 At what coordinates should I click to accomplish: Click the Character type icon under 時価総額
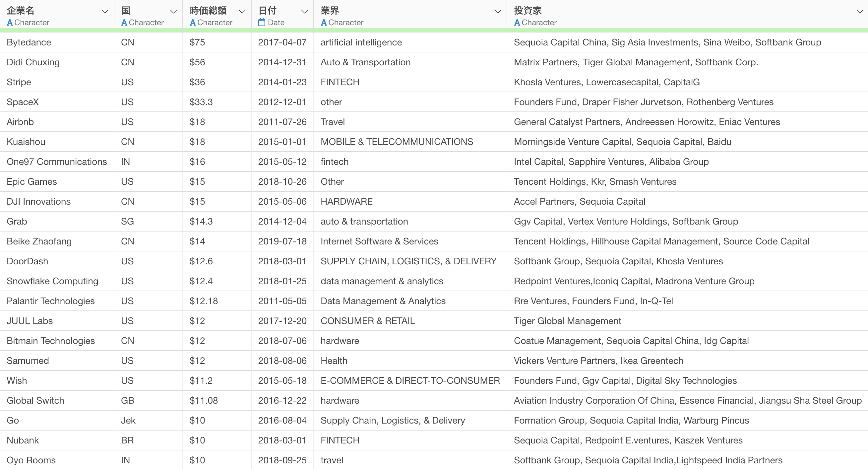193,23
